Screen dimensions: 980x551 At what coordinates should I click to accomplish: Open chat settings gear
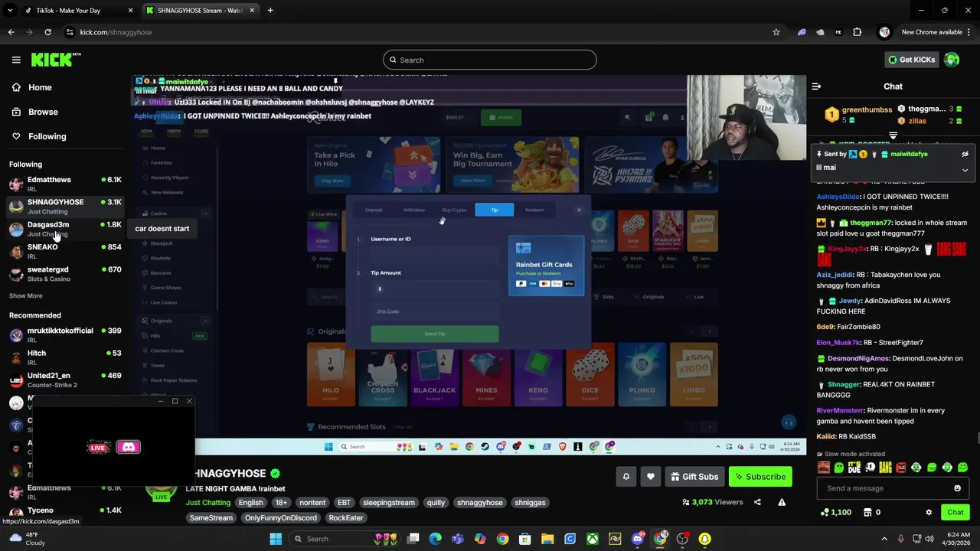[x=929, y=513]
